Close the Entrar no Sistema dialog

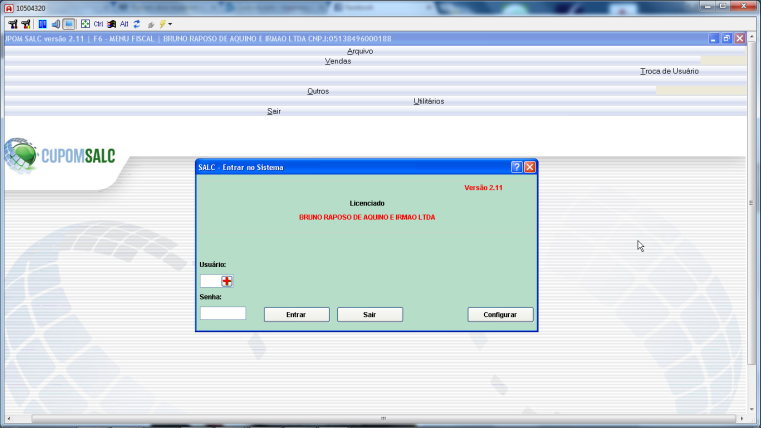pos(529,167)
